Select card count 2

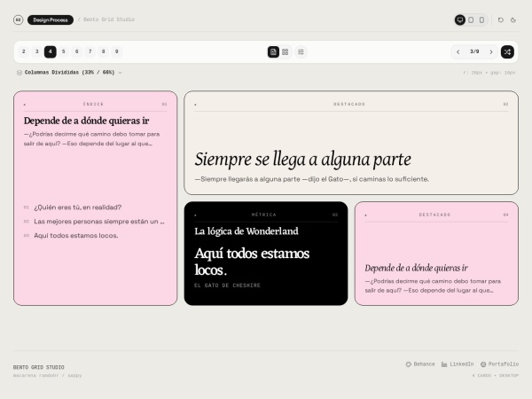coord(23,51)
